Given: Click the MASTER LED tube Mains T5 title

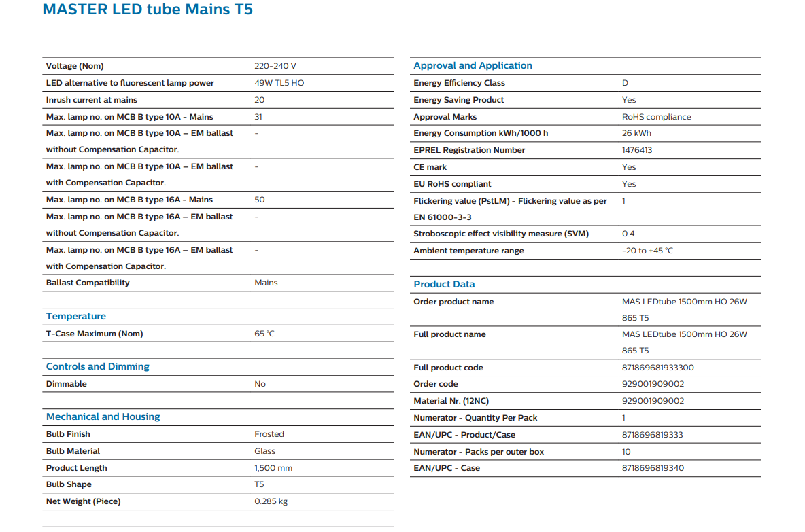Looking at the screenshot, I should (148, 10).
